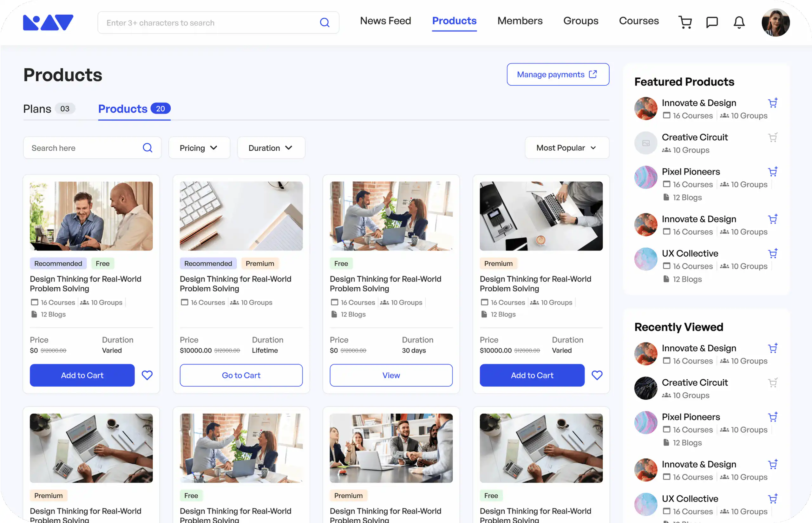This screenshot has height=523, width=812.
Task: Click the 'Premium' tag on the Lifetime product
Action: click(x=260, y=264)
